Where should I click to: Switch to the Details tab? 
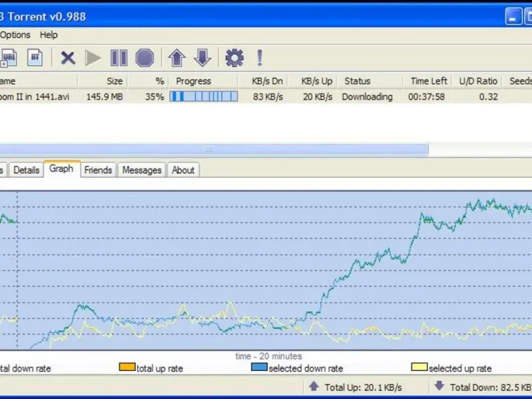(27, 170)
